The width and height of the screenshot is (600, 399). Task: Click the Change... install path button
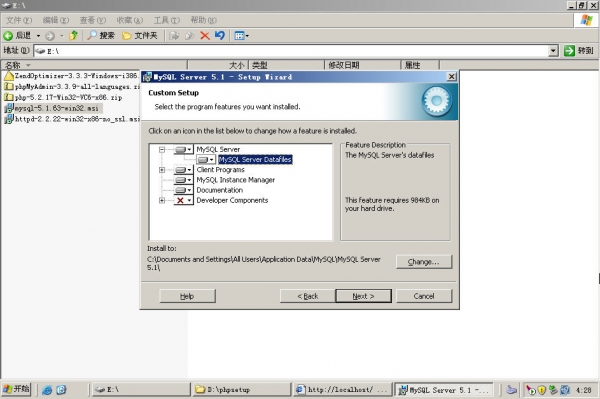click(424, 262)
